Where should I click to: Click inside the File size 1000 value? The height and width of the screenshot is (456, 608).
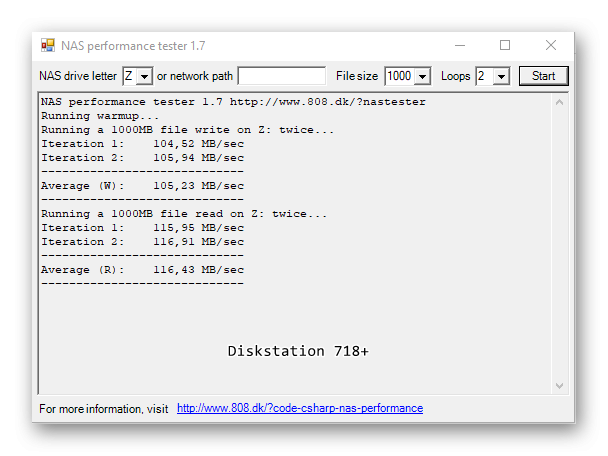click(399, 76)
